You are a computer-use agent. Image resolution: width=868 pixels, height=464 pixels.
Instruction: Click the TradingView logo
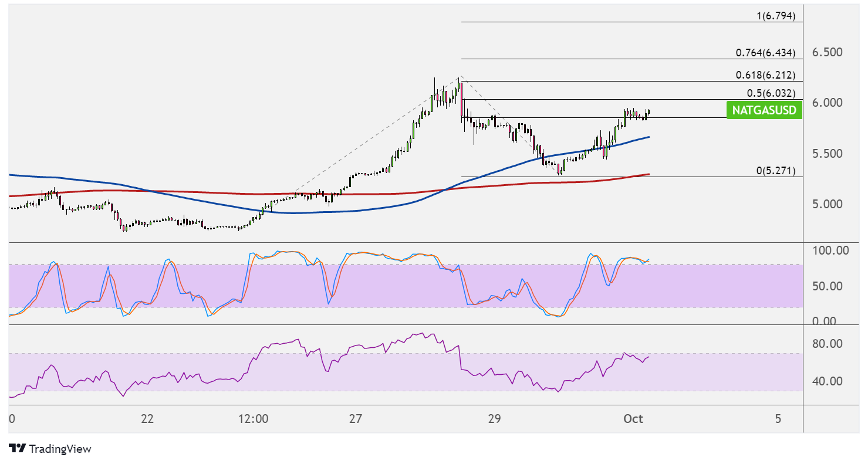tap(50, 449)
